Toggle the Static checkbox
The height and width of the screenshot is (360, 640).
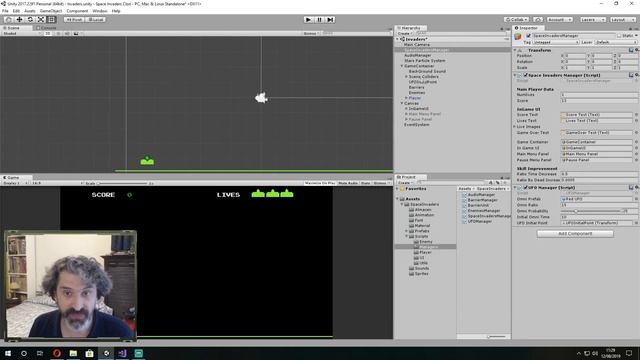coord(619,36)
